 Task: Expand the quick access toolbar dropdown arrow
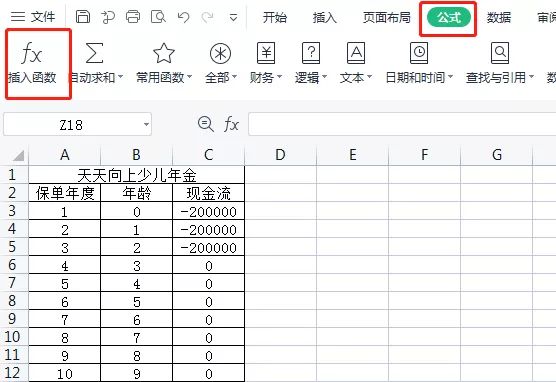[x=233, y=17]
